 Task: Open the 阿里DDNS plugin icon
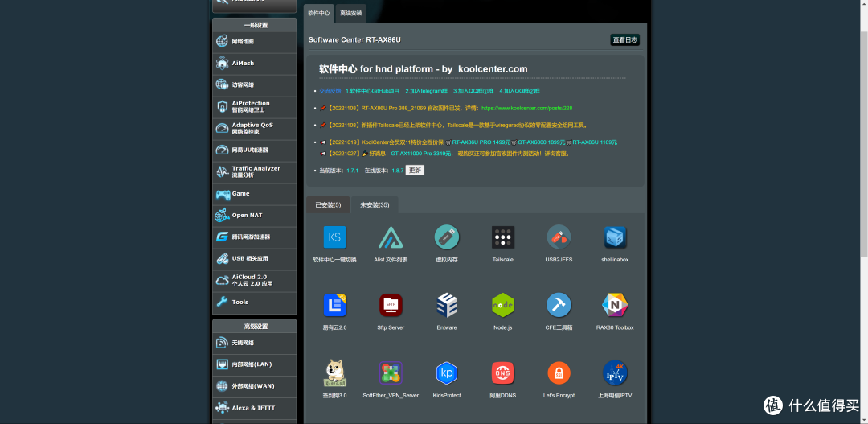click(502, 373)
